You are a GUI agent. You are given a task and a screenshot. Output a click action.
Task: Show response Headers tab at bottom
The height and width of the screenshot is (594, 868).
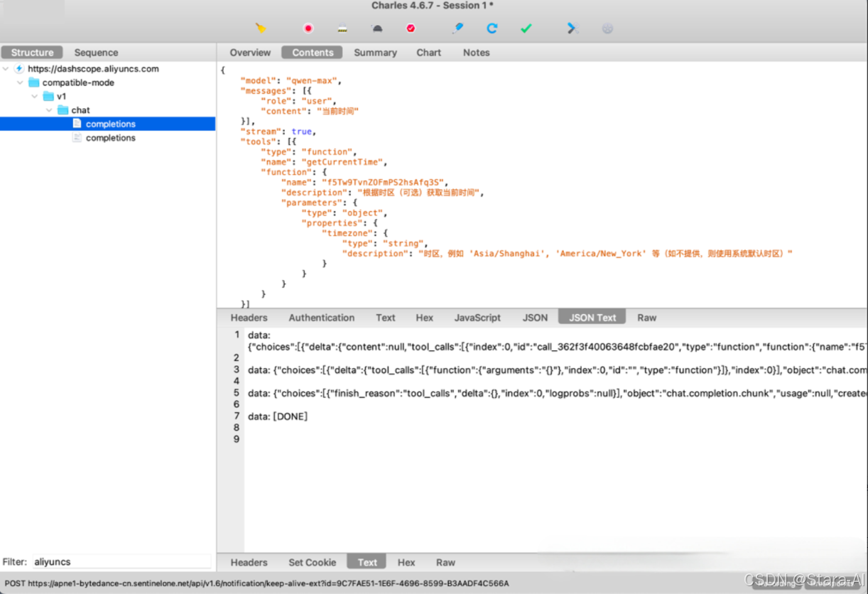click(249, 562)
